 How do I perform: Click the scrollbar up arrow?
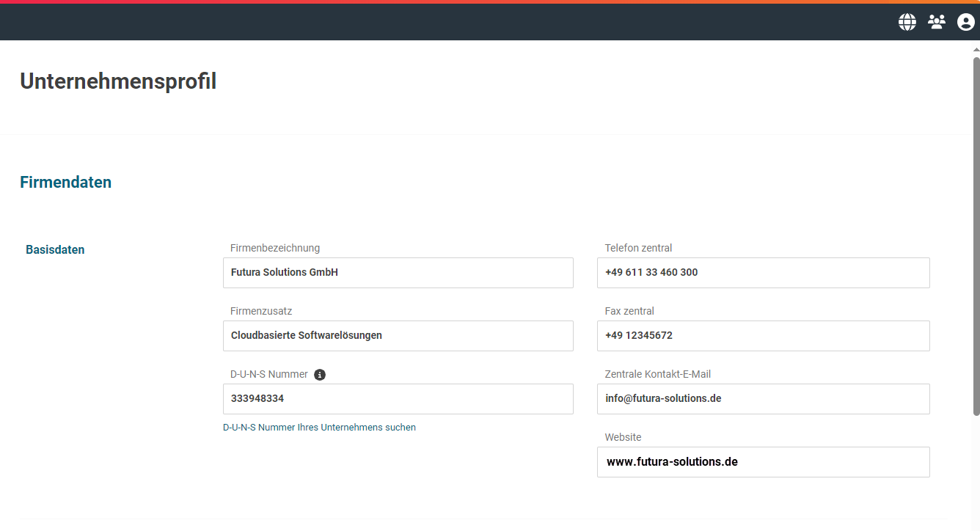tap(976, 48)
